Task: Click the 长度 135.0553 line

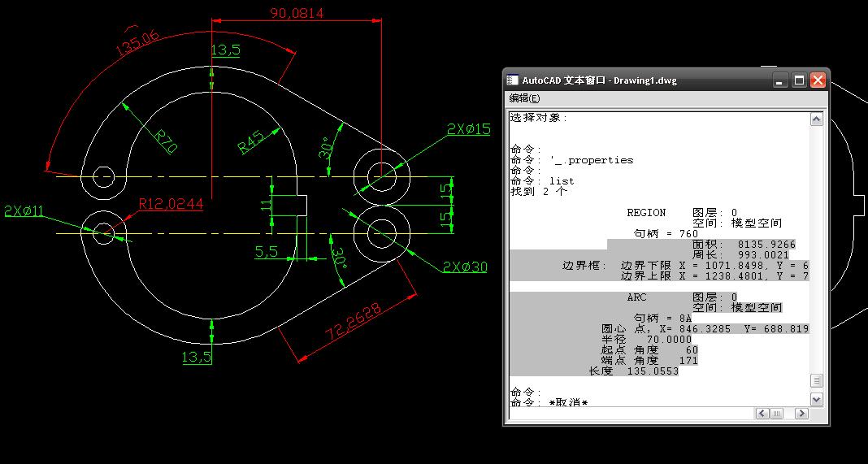Action: pyautogui.click(x=633, y=371)
